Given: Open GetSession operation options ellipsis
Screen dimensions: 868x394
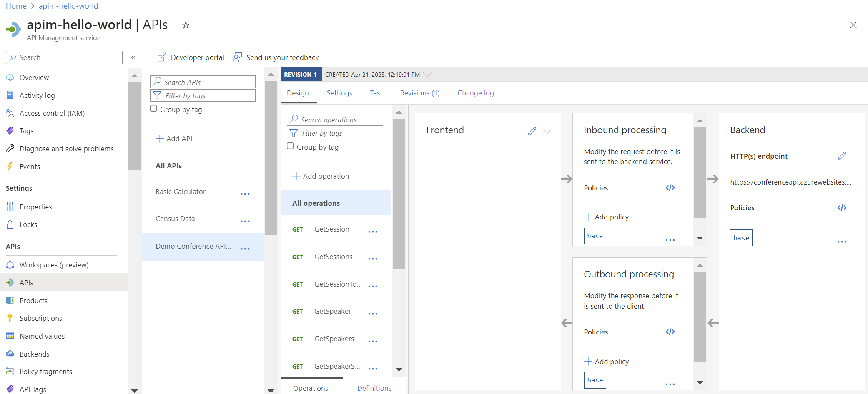Looking at the screenshot, I should (373, 232).
